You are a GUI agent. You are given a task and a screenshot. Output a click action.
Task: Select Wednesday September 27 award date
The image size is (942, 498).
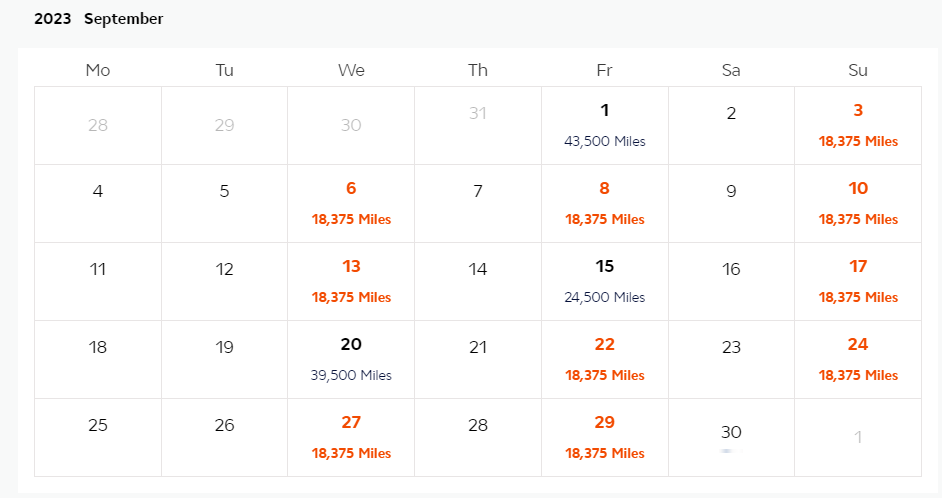(x=351, y=437)
